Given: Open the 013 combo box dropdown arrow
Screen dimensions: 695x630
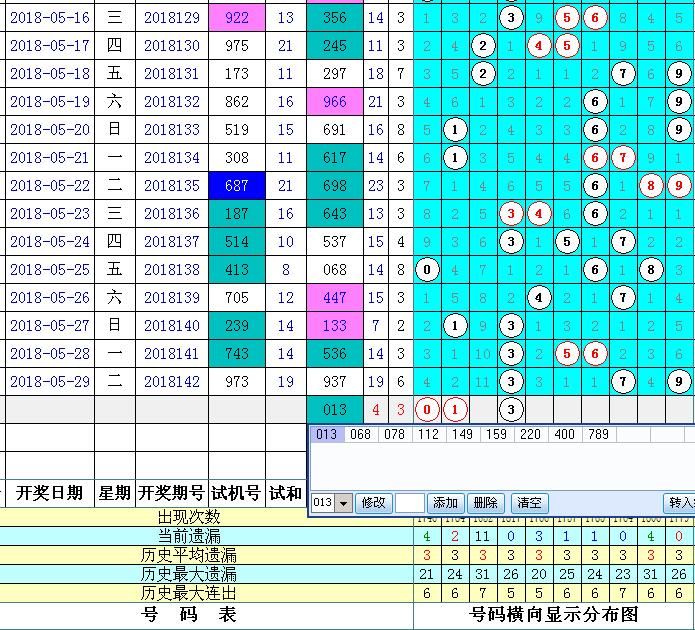Looking at the screenshot, I should pyautogui.click(x=343, y=503).
